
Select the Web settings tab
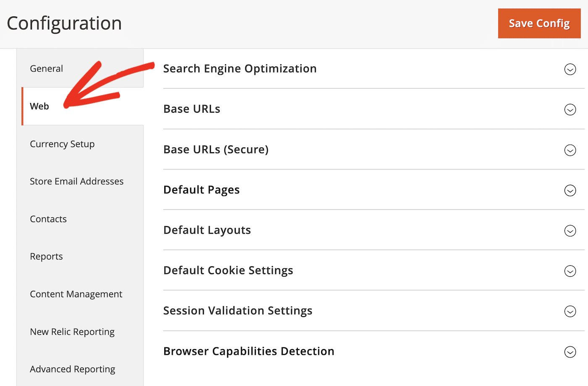[39, 106]
